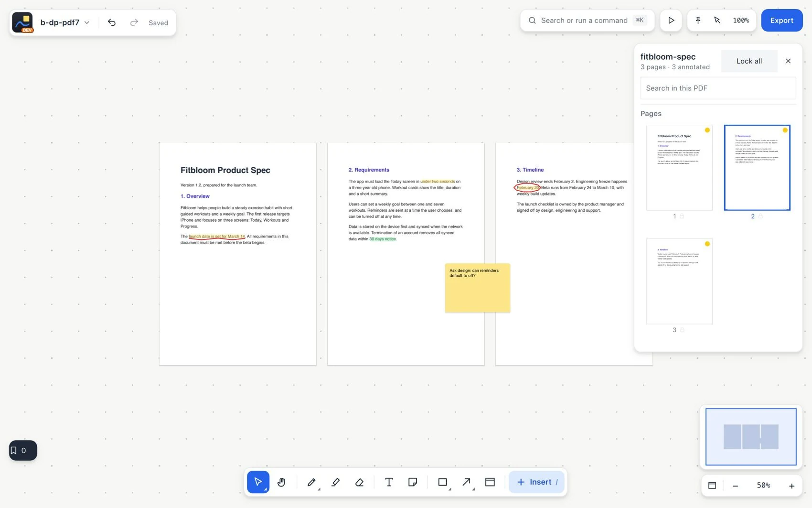Select the yellow sticky note on canvas

click(478, 288)
